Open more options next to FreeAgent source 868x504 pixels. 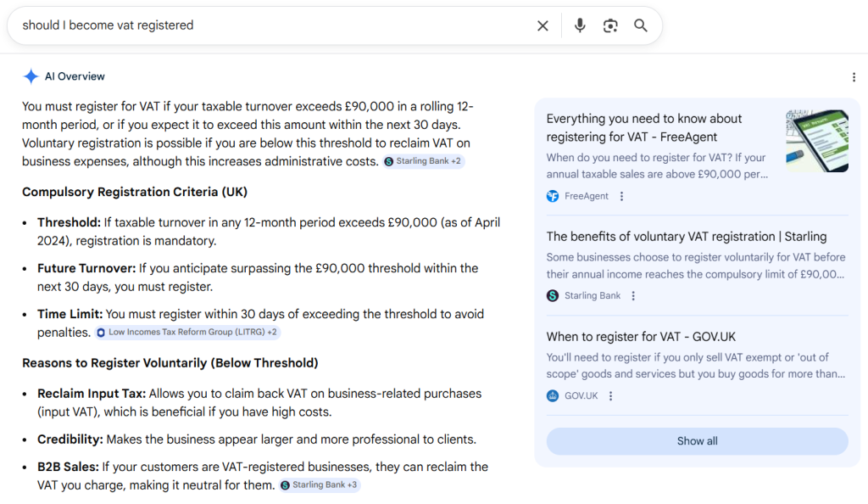click(x=621, y=196)
